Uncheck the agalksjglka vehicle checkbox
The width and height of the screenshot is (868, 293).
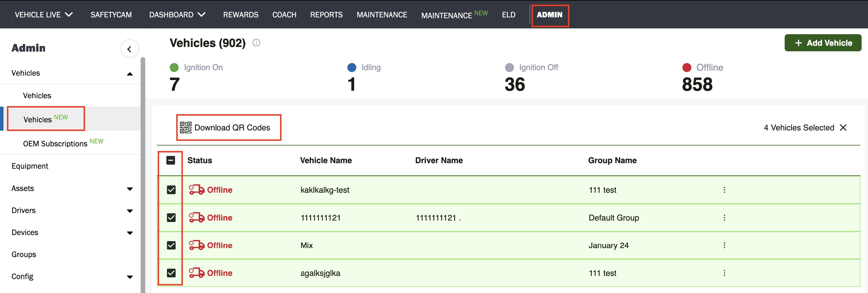click(x=171, y=273)
